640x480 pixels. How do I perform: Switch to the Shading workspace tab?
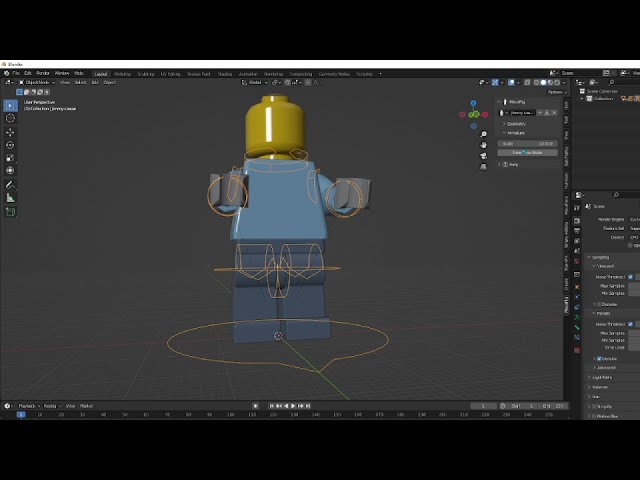point(224,74)
